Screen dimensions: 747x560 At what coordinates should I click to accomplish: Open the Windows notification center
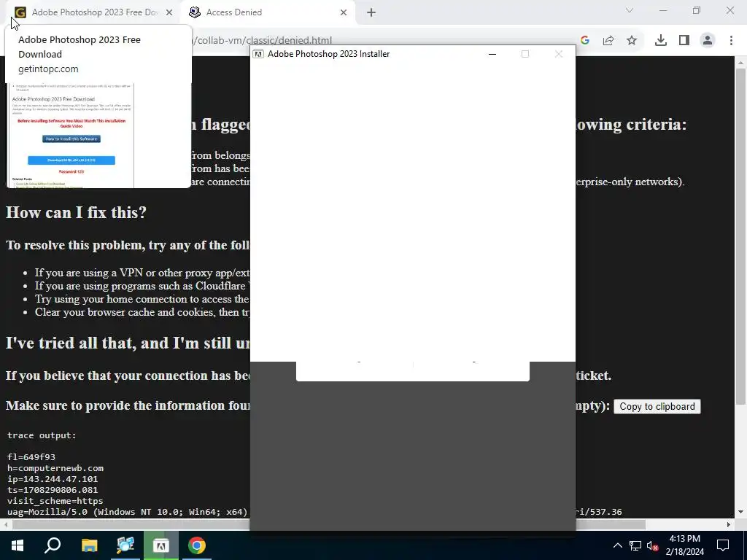click(x=723, y=545)
